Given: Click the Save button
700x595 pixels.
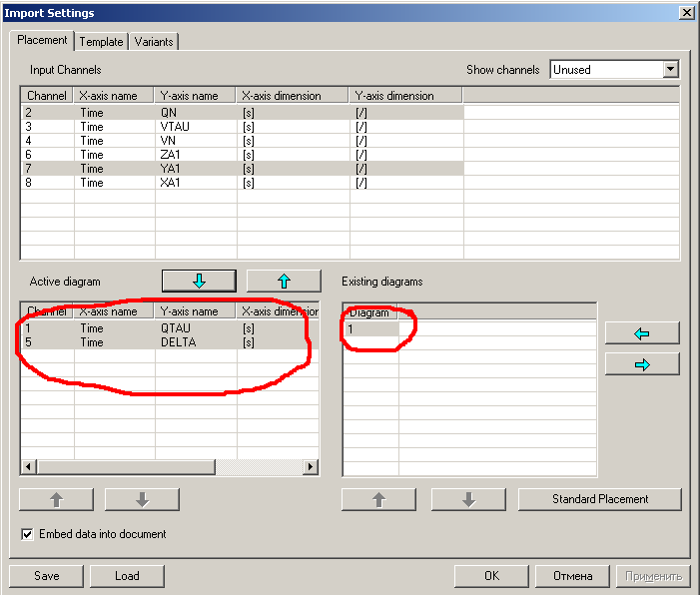Looking at the screenshot, I should [46, 576].
